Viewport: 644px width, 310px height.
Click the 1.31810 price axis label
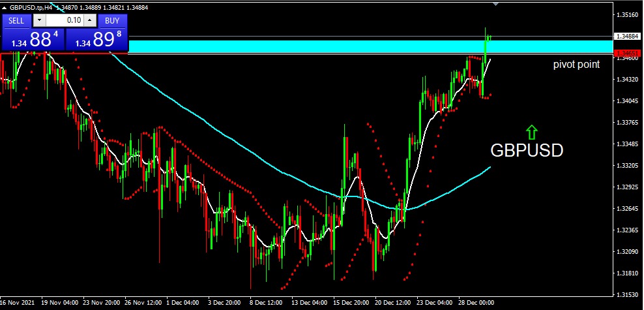[x=627, y=273]
